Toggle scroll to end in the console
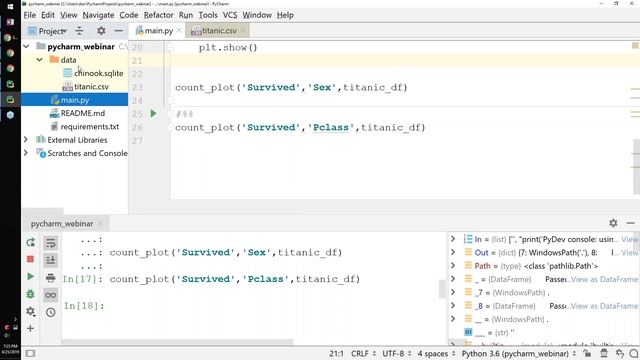 click(51, 260)
